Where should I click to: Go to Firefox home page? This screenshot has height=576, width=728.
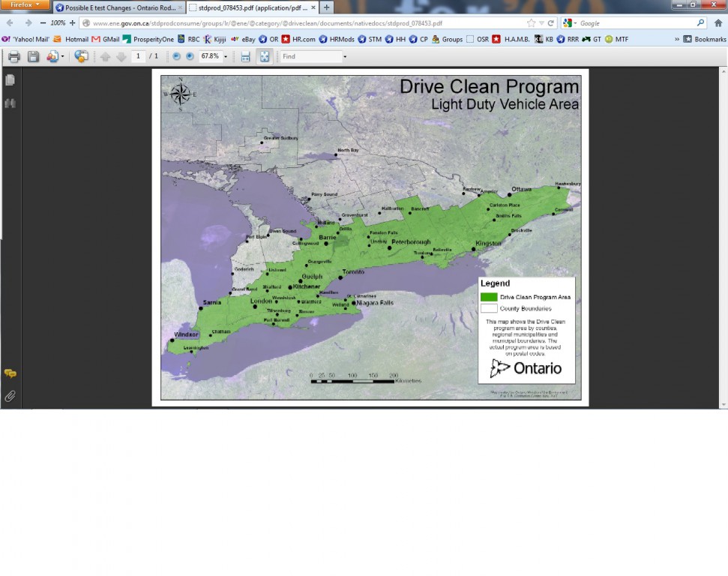tap(718, 23)
